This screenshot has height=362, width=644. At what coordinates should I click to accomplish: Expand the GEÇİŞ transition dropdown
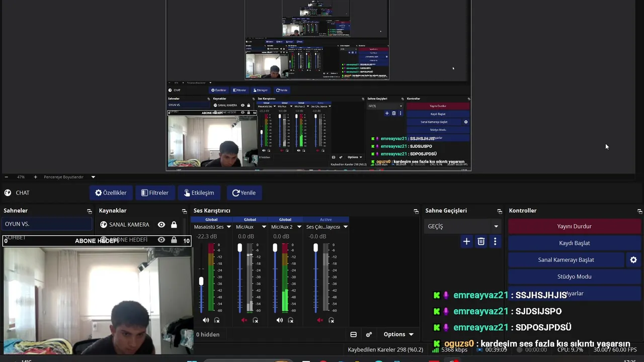pos(496,227)
